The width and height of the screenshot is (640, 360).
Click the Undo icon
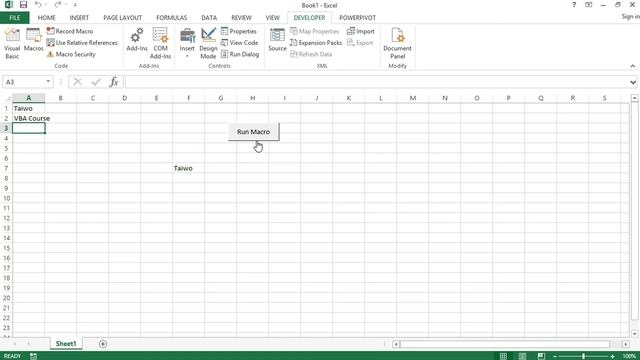38,5
